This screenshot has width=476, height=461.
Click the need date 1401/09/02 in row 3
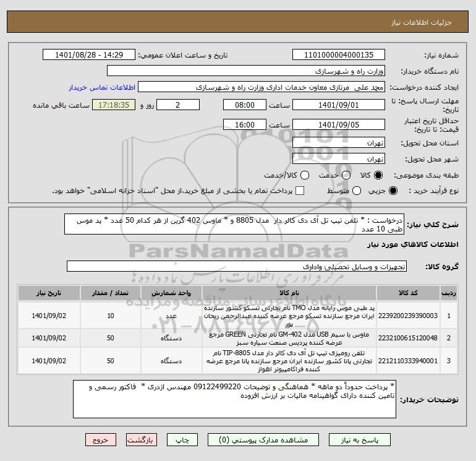(x=49, y=361)
